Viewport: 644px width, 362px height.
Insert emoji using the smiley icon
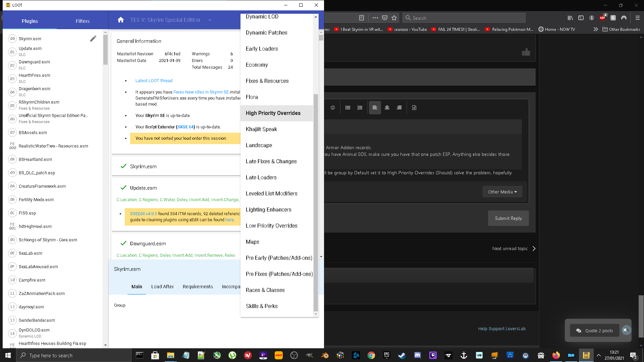332,108
